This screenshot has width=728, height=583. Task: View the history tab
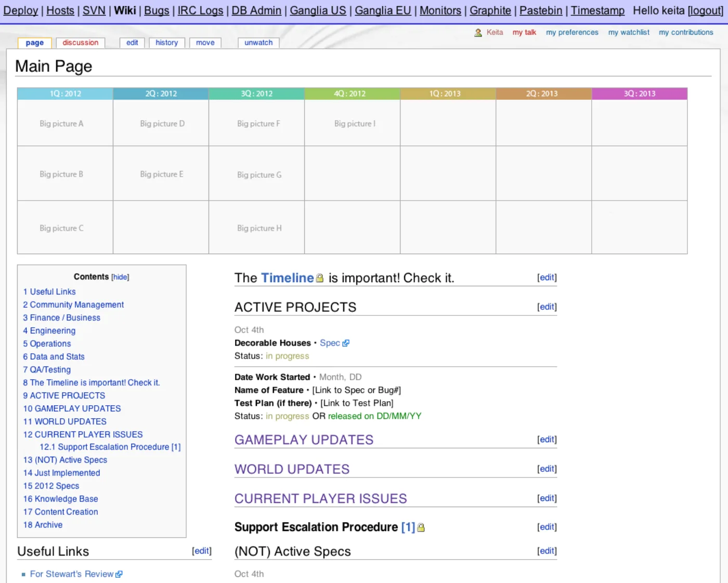click(x=166, y=43)
